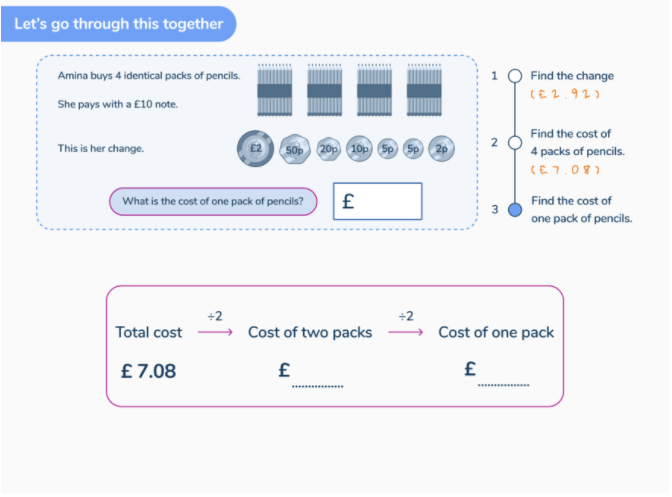Select step 2 circle for 4 packs cost
Viewport: 672px width, 497px height.
515,142
